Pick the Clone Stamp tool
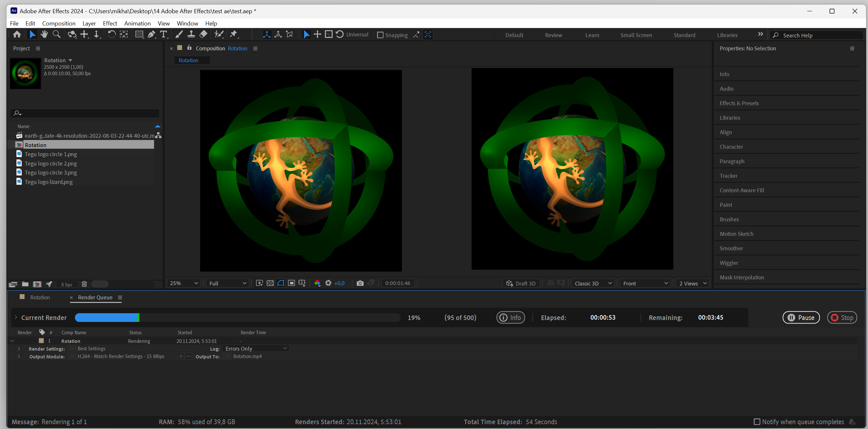 (191, 34)
